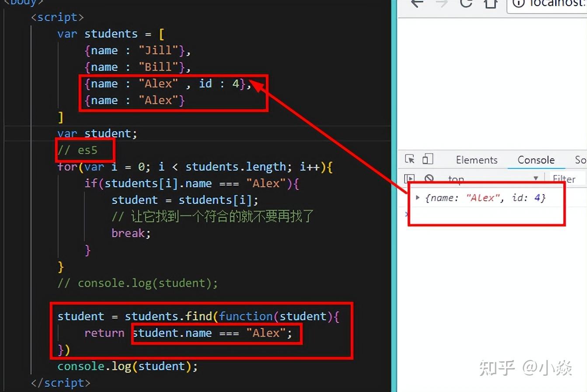The image size is (587, 392).
Task: Click the "var student;" declaration line
Action: (98, 133)
